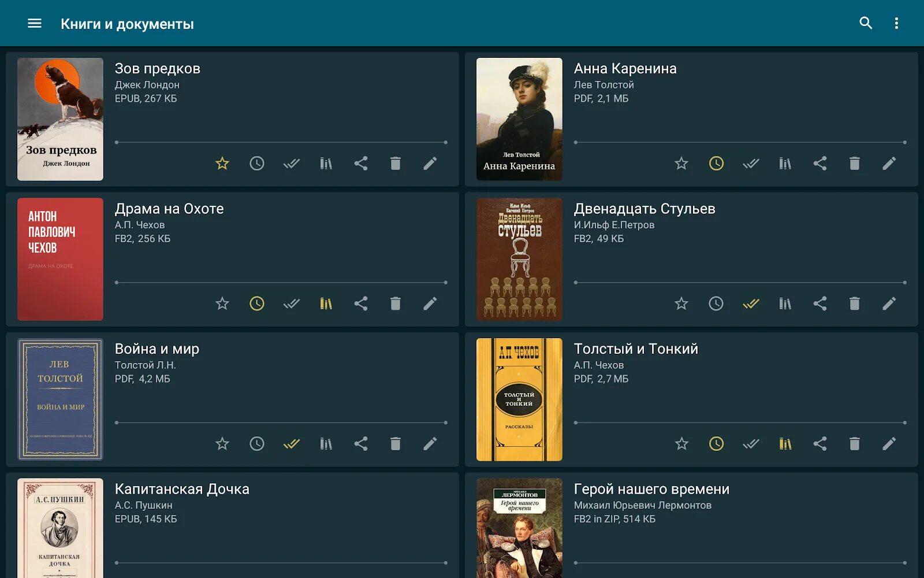Toggle reading-now clock on 'Толстый и Тонкий'
924x578 pixels.
click(716, 444)
